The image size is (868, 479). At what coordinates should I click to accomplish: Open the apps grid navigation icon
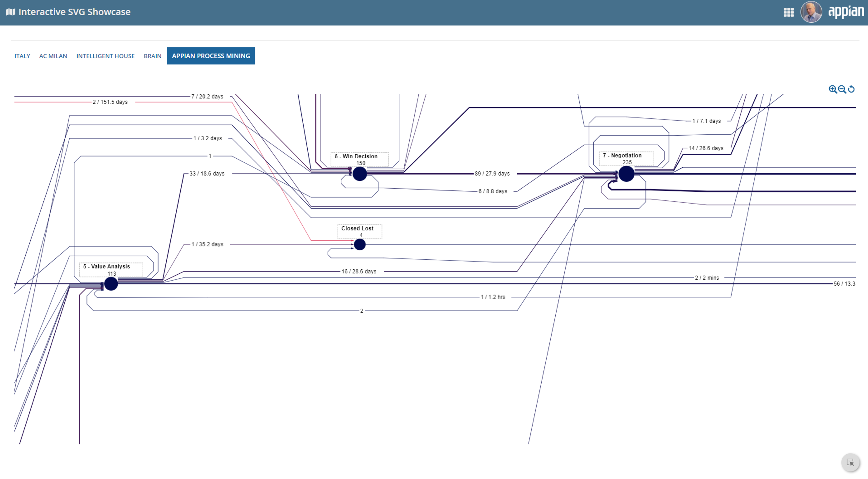point(788,12)
